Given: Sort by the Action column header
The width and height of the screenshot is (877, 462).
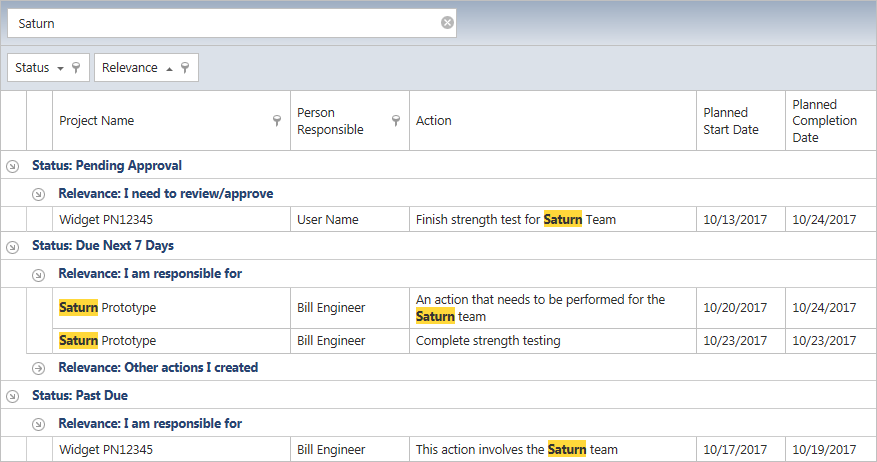Looking at the screenshot, I should pos(550,121).
